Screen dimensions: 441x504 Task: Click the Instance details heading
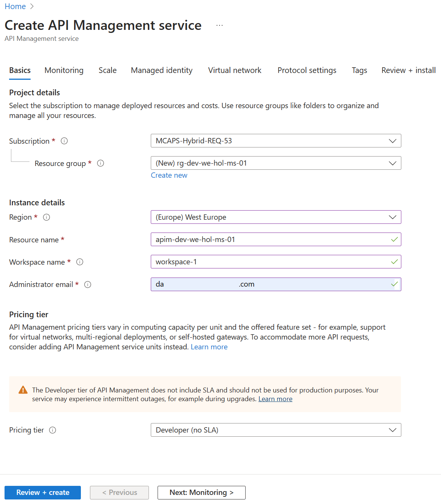[37, 203]
